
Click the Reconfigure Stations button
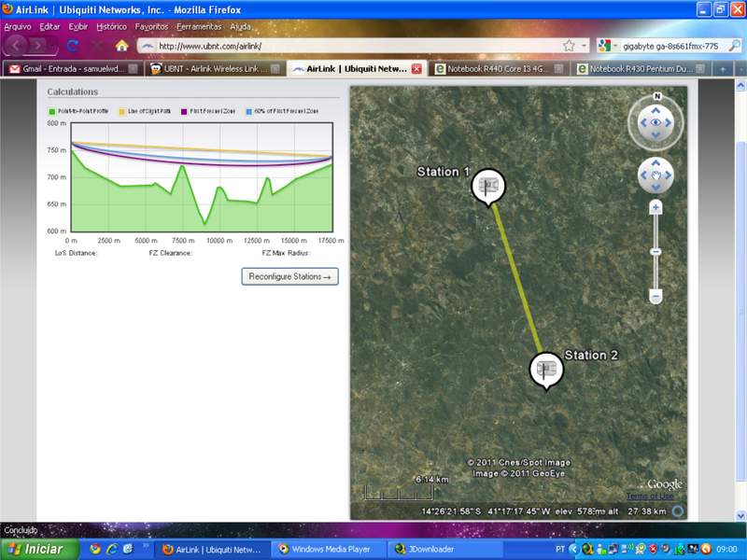pos(289,276)
